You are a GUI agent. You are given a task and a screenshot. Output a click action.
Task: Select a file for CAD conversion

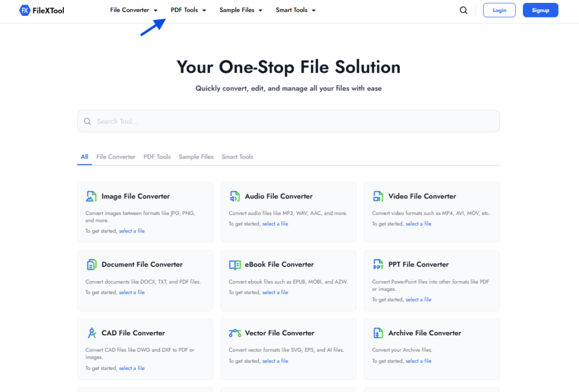pyautogui.click(x=132, y=368)
